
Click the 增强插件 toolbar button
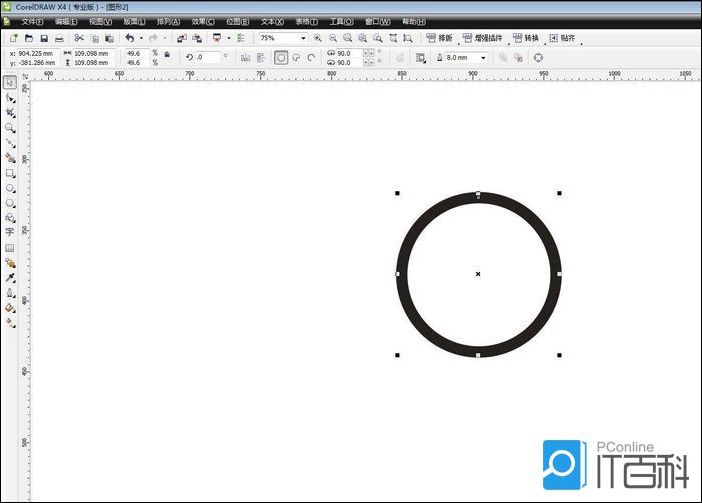pyautogui.click(x=483, y=38)
